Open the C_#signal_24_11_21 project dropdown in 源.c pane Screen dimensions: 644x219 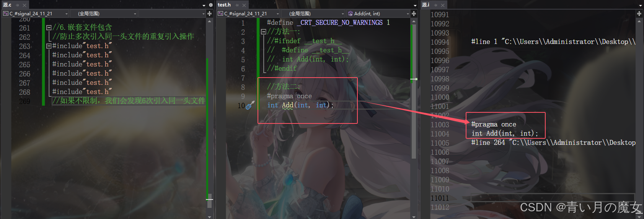point(35,13)
